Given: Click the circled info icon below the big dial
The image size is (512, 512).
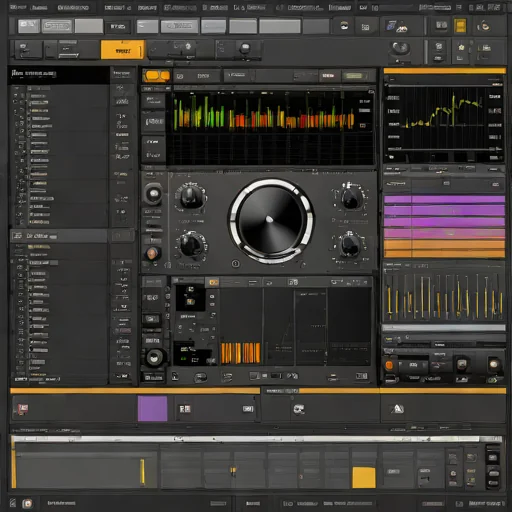Looking at the screenshot, I should click(235, 264).
